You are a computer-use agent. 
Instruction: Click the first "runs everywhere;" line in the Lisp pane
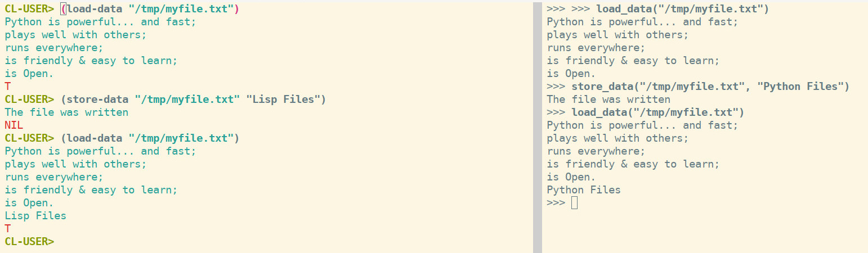(x=54, y=48)
